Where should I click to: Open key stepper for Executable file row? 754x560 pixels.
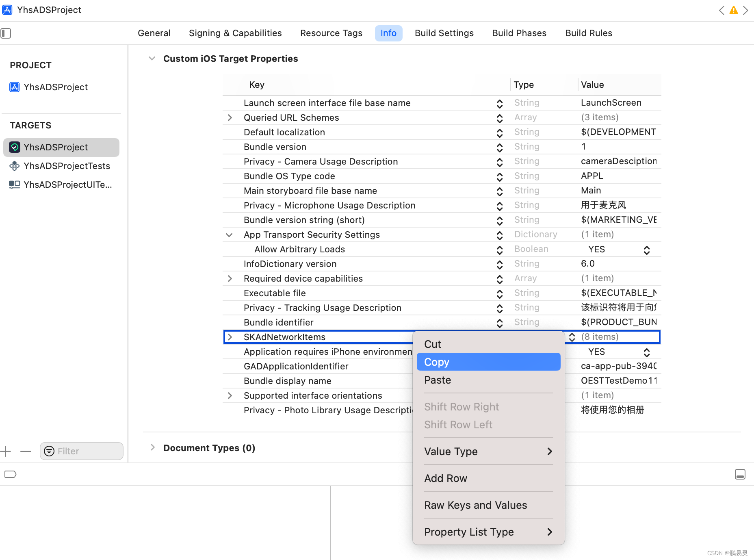pos(500,294)
